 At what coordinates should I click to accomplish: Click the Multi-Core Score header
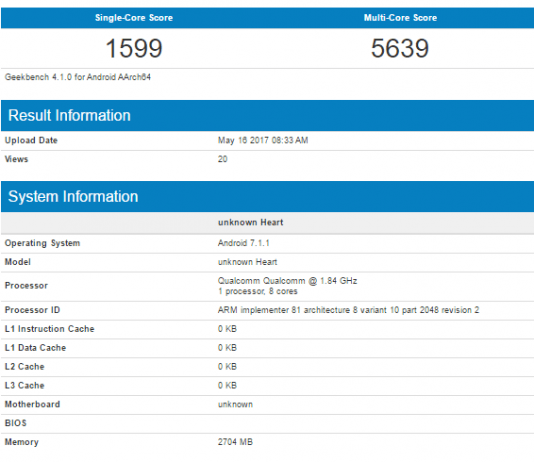click(400, 18)
